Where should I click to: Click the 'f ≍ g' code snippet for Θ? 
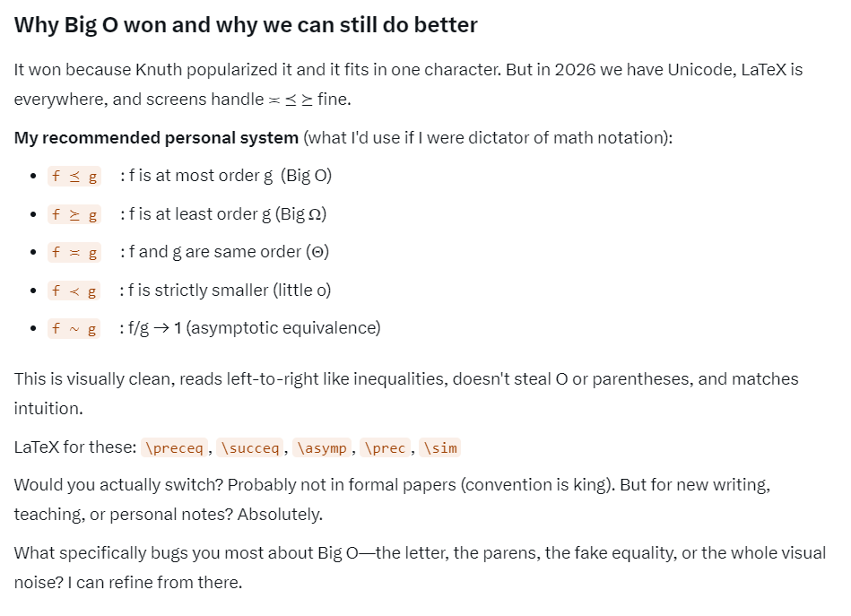(74, 253)
